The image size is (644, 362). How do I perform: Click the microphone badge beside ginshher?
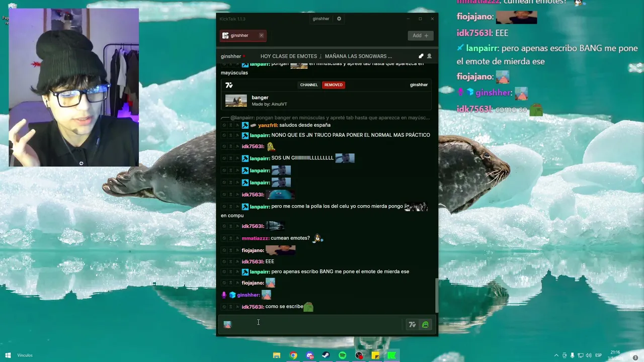tap(224, 295)
